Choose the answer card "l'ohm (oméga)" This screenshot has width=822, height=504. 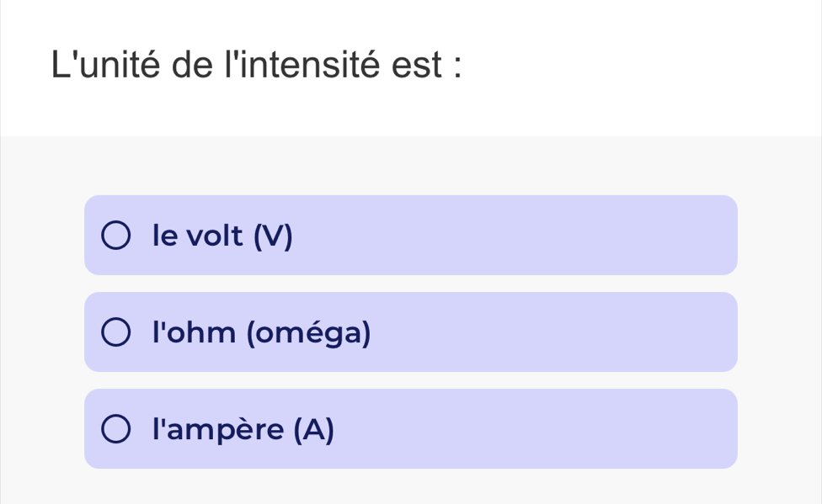(x=410, y=332)
